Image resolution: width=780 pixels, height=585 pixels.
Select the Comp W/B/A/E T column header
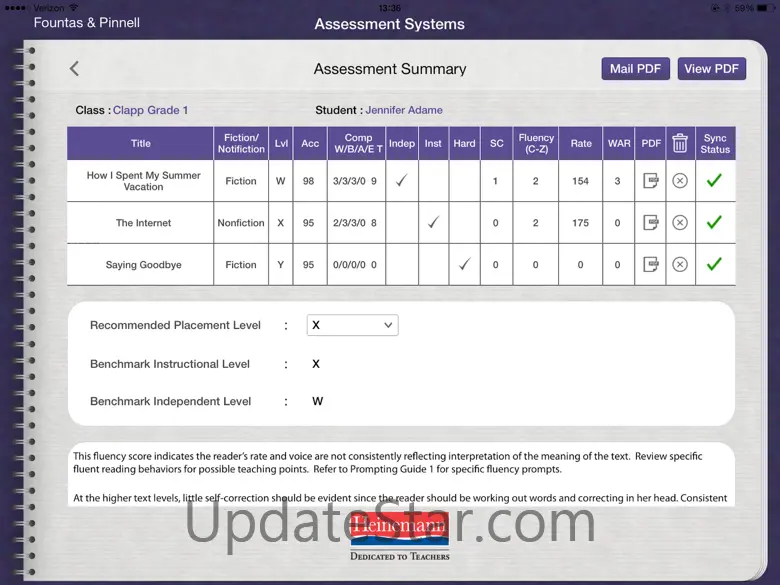pos(358,143)
